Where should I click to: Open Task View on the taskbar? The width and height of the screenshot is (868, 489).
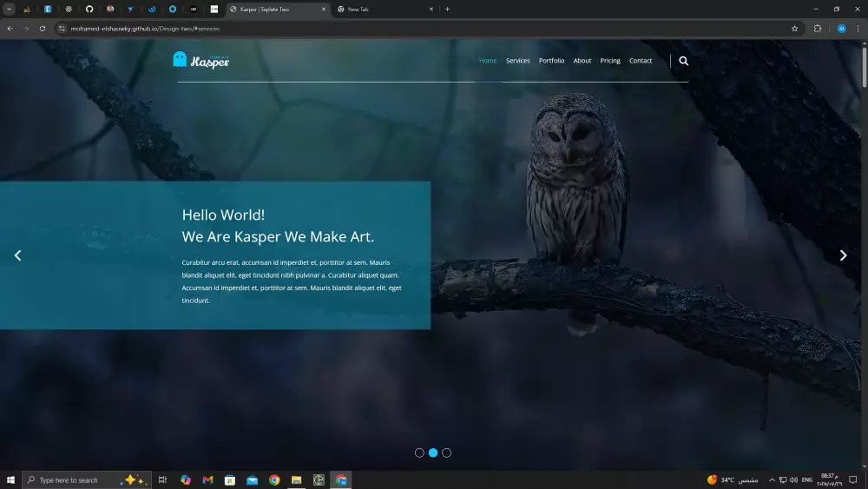point(162,480)
